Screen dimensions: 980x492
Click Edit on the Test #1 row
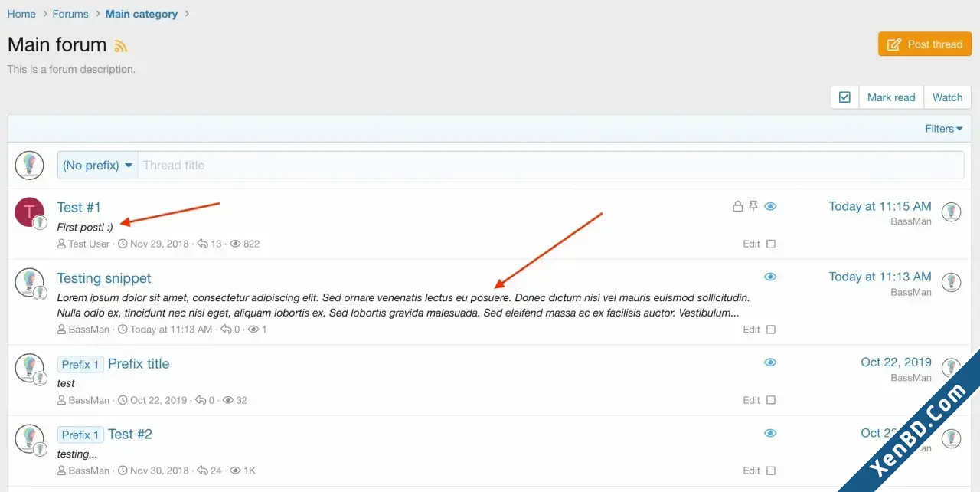point(751,244)
